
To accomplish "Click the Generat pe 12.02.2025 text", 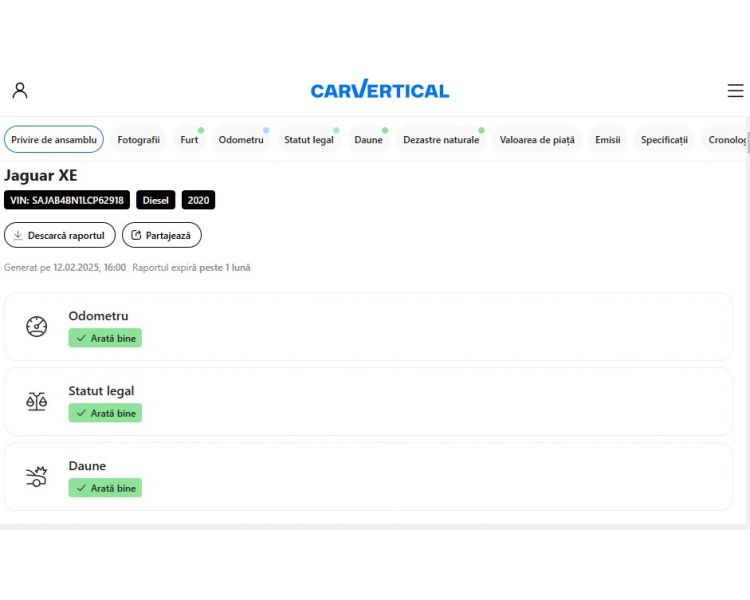I will pos(65,267).
